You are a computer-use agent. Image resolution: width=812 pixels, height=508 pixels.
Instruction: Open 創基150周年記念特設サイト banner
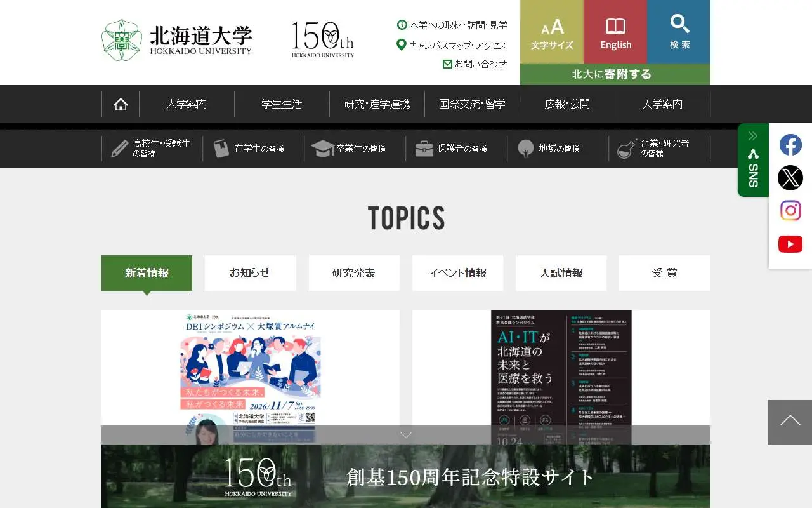406,476
